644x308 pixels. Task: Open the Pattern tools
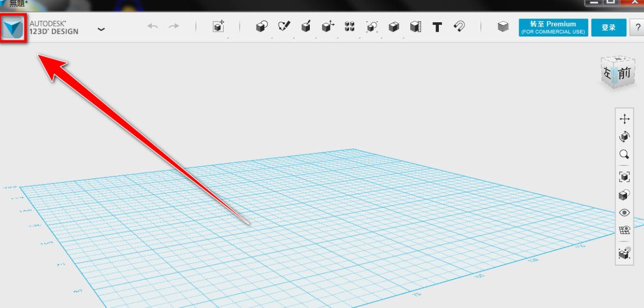coord(349,26)
